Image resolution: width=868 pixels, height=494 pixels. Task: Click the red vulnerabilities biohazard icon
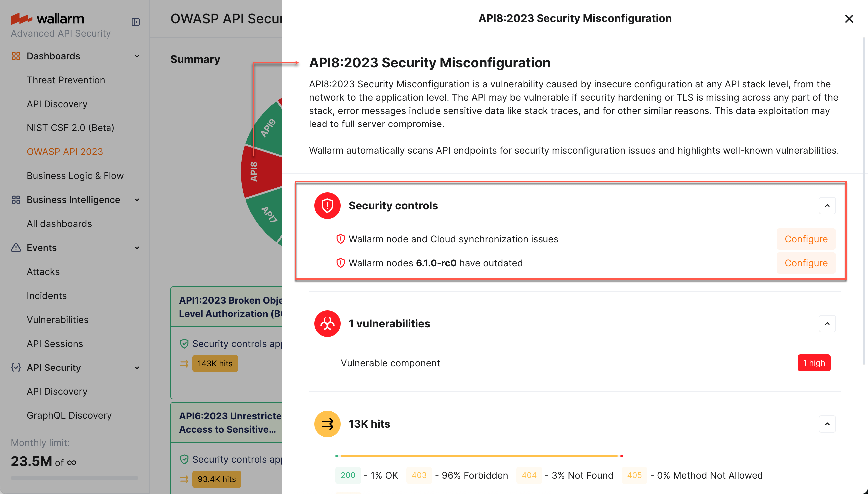click(x=327, y=323)
